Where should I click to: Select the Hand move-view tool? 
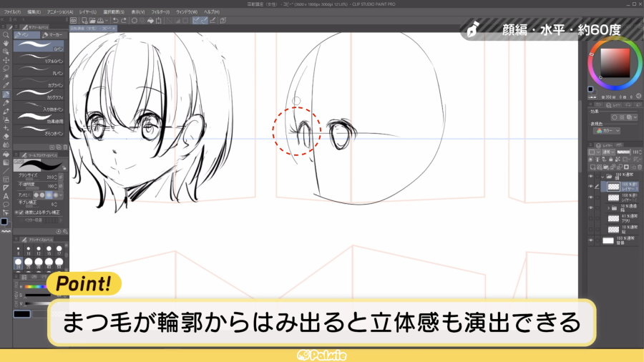6,43
